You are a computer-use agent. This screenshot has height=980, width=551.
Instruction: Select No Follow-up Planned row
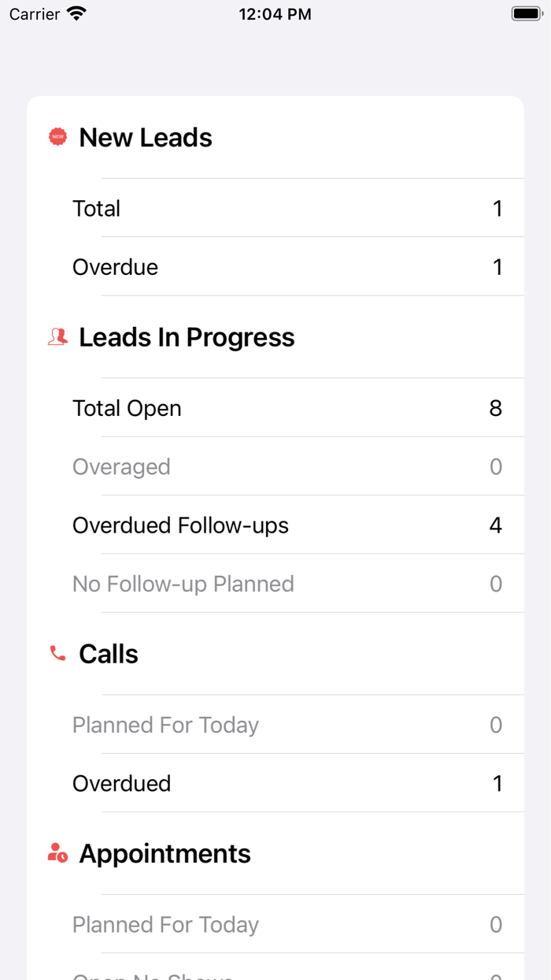287,584
